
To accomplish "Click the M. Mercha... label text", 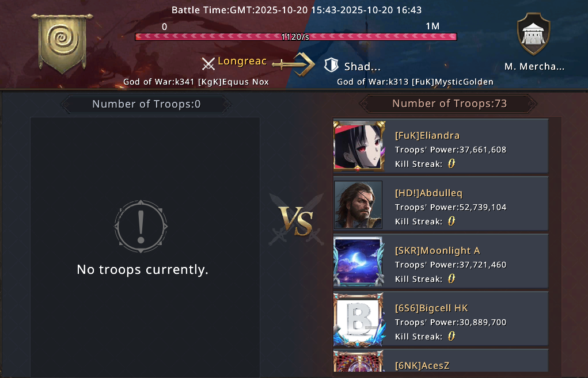I will pos(534,67).
